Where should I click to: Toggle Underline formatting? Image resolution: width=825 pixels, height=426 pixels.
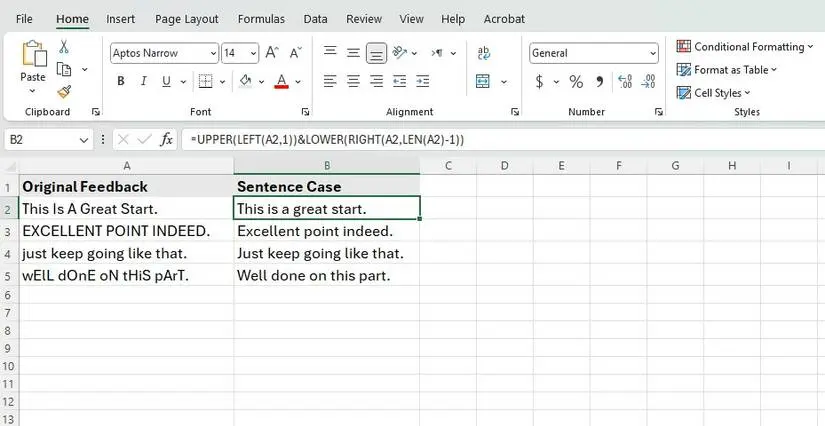pyautogui.click(x=166, y=82)
